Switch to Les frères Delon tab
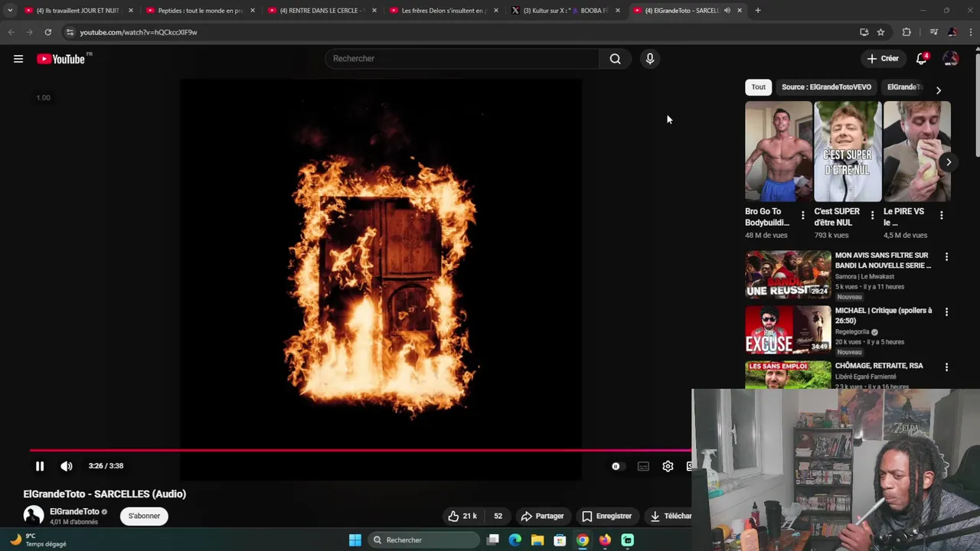This screenshot has height=551, width=980. [443, 11]
